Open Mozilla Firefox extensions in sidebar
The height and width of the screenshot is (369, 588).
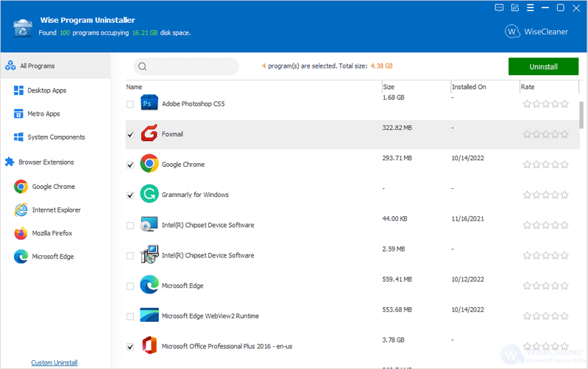43,233
